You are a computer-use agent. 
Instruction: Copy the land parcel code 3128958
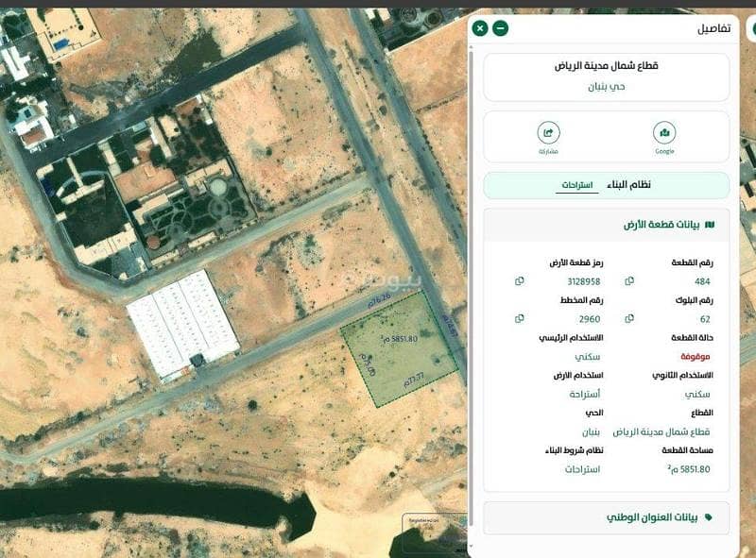519,281
